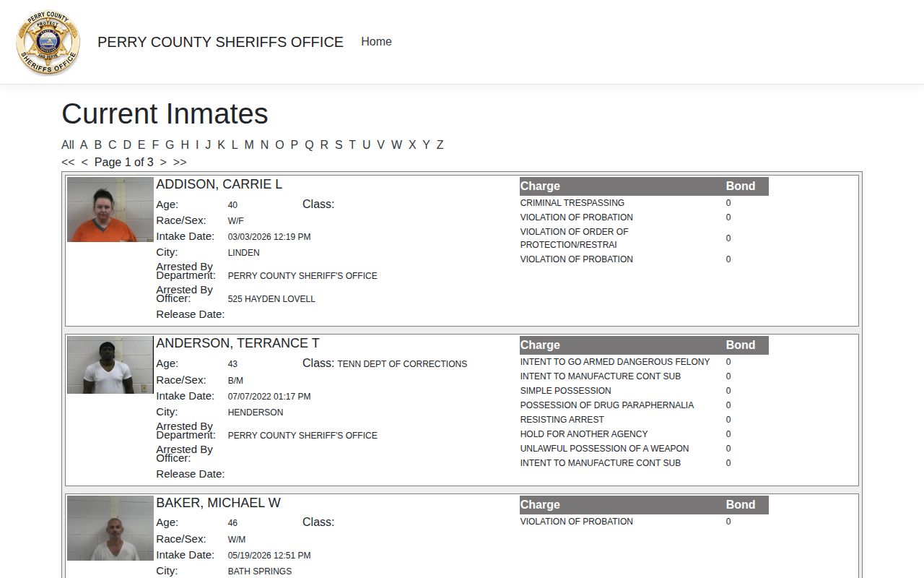Click the HOLD FOR ANOTHER AGENCY charge

point(584,434)
